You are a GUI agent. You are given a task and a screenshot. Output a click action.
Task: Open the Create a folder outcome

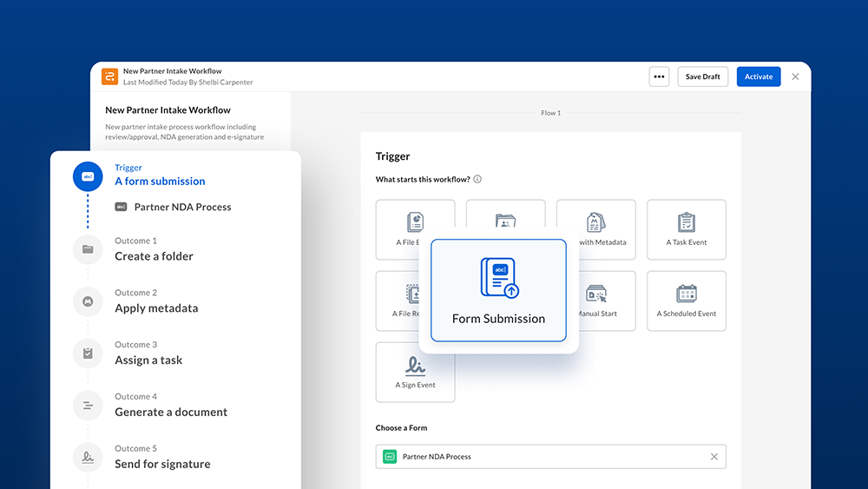(x=154, y=256)
